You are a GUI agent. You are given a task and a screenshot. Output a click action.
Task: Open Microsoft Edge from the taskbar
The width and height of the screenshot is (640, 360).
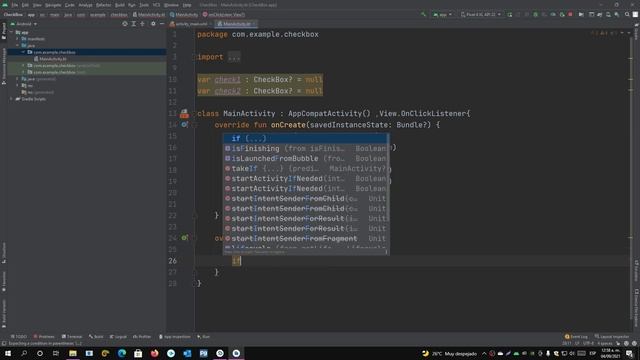(122, 353)
